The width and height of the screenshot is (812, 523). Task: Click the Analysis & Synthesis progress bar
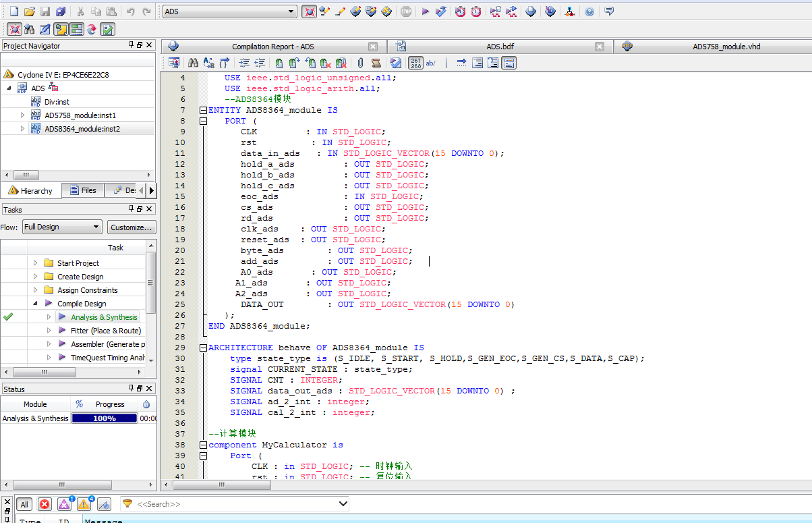[104, 418]
